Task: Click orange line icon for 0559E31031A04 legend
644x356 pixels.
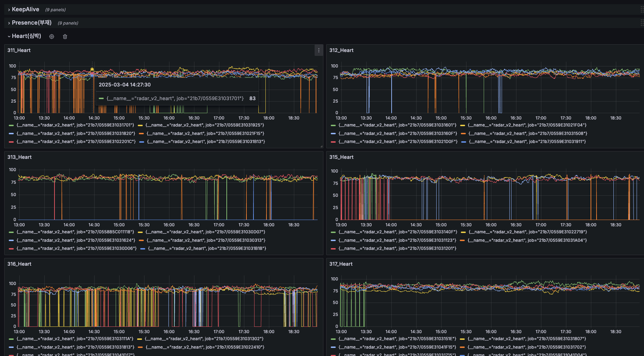Action: [x=463, y=241]
